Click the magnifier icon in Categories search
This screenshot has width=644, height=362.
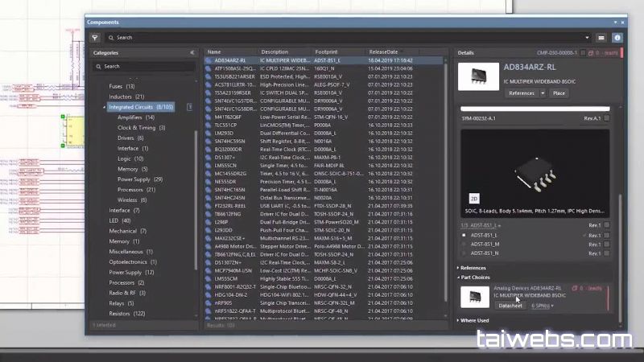[98, 66]
